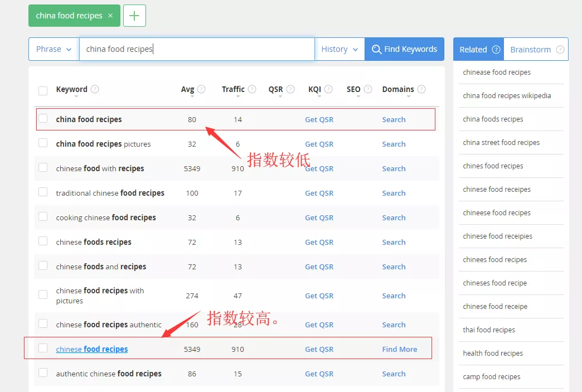The image size is (582, 392).
Task: Open the chinese food recipes keyword link
Action: [92, 349]
